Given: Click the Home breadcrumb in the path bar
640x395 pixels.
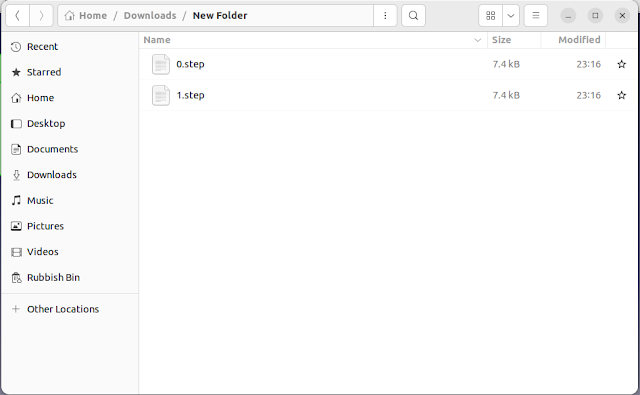Looking at the screenshot, I should pyautogui.click(x=86, y=16).
